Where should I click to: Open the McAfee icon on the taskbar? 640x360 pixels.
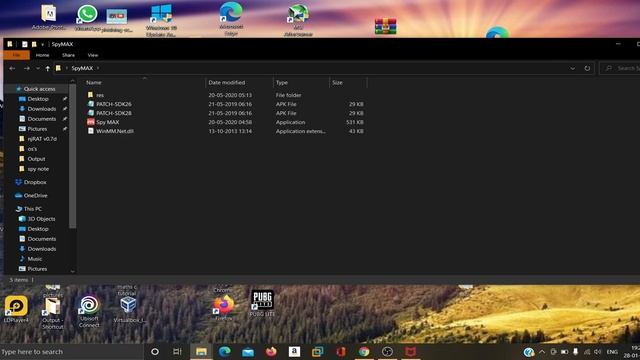tap(411, 351)
